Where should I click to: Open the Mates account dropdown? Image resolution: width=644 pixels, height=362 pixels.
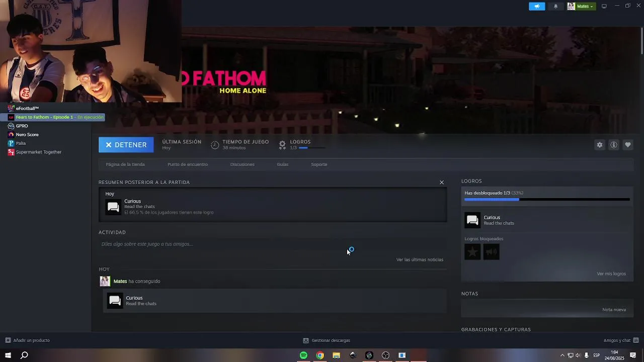point(581,6)
